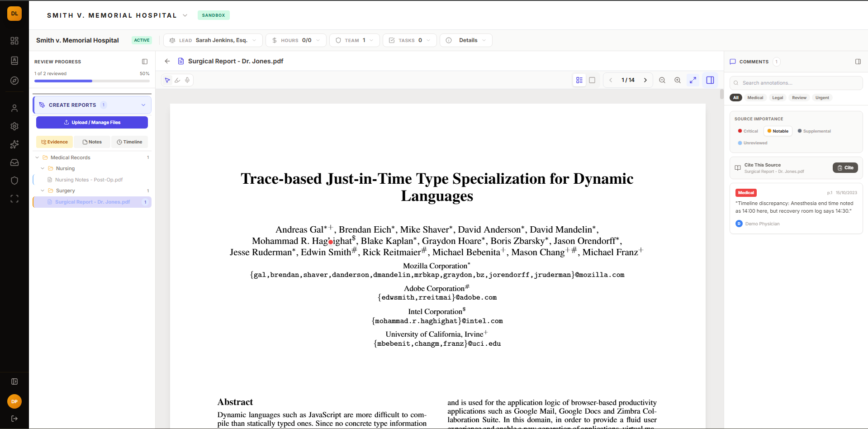This screenshot has width=868, height=429.
Task: Go to next PDF page
Action: pos(645,80)
